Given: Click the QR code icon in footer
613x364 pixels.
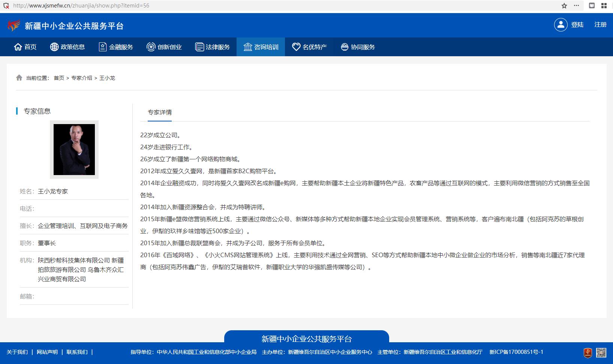Looking at the screenshot, I should click(x=601, y=352).
